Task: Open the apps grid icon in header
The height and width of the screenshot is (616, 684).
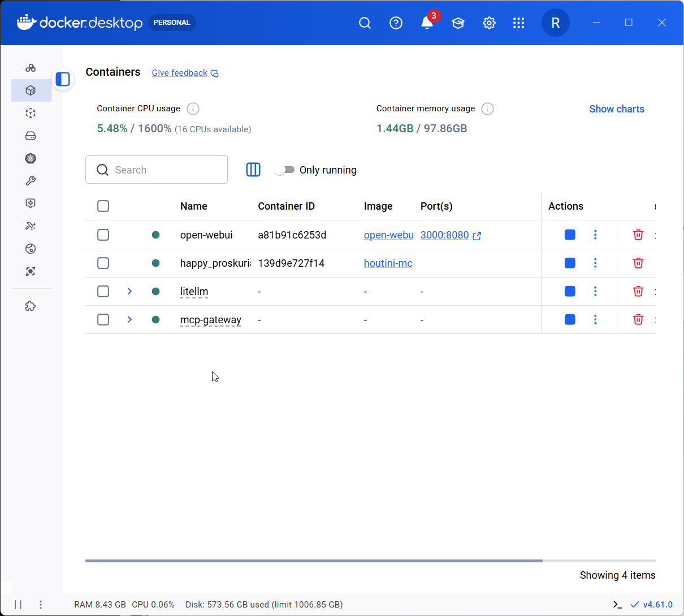Action: point(518,23)
